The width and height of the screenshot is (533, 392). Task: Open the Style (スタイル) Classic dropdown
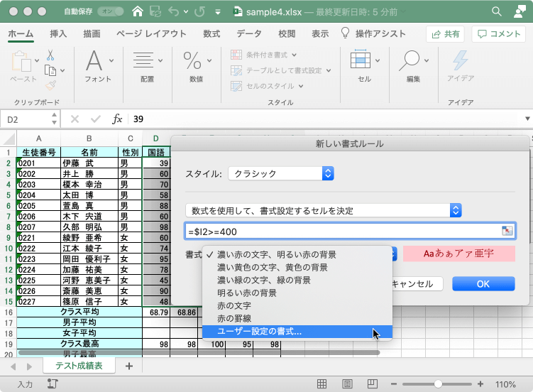click(281, 173)
